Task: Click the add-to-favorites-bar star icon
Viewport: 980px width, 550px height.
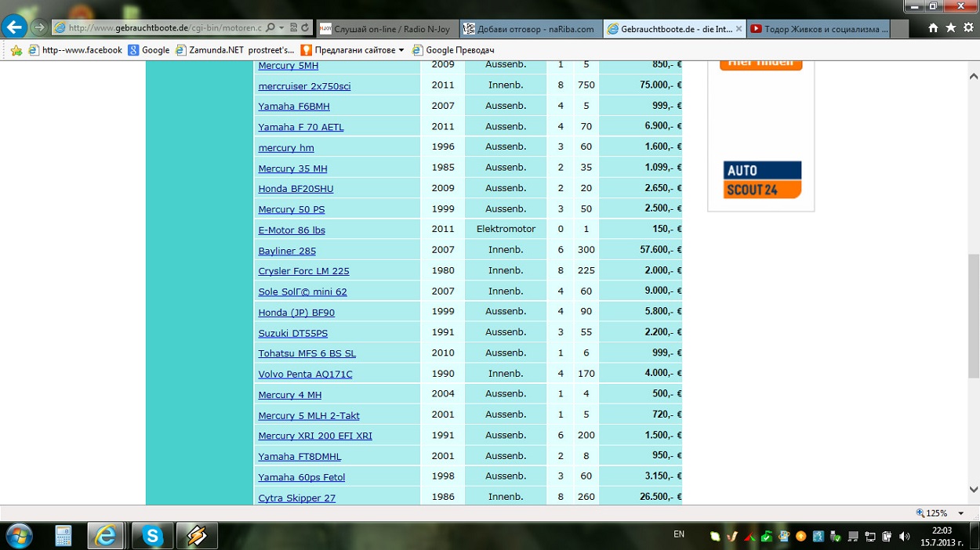Action: (16, 50)
